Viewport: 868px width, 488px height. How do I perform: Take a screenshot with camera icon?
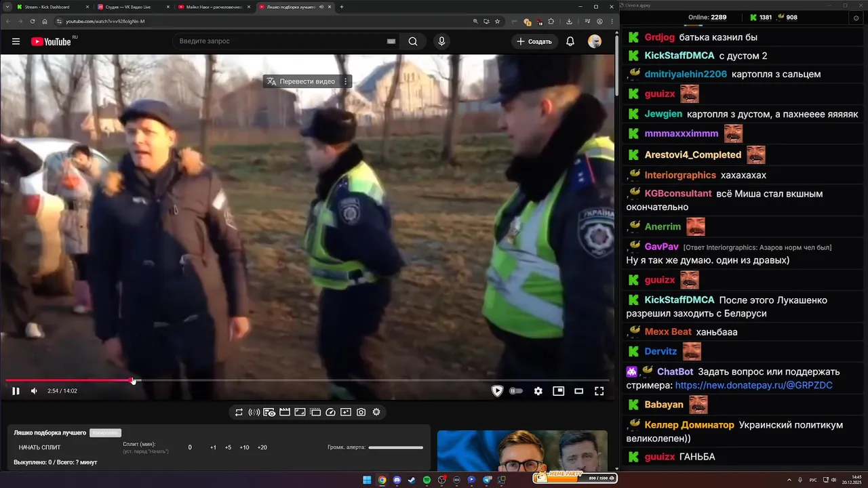click(x=361, y=412)
